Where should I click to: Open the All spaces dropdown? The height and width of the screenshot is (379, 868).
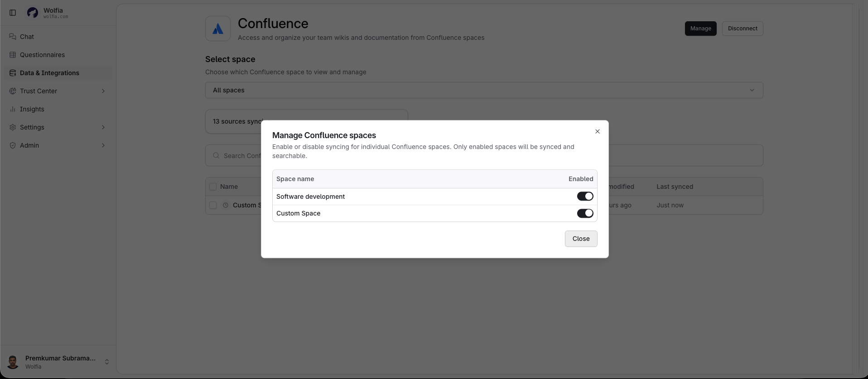[484, 90]
